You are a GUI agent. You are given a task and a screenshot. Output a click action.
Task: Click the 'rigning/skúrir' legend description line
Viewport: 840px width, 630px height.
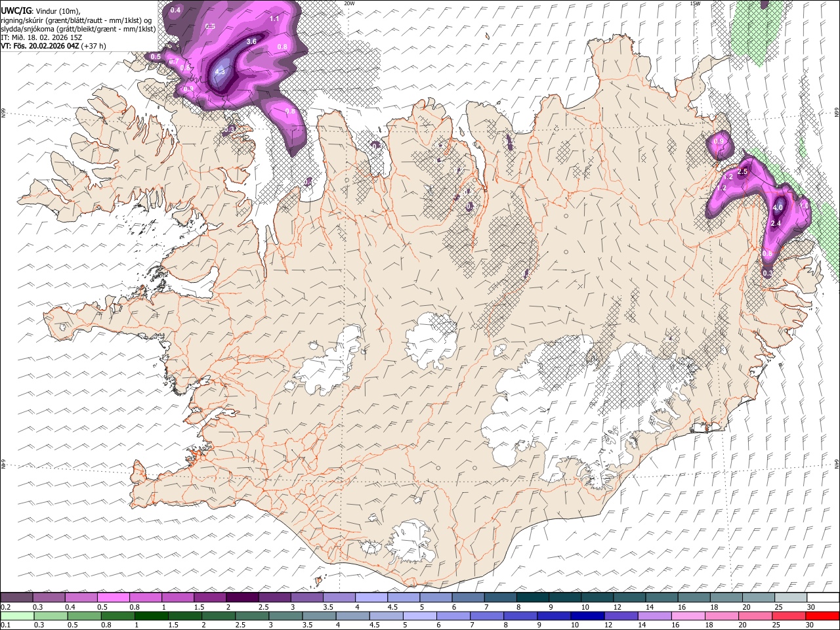(x=76, y=20)
